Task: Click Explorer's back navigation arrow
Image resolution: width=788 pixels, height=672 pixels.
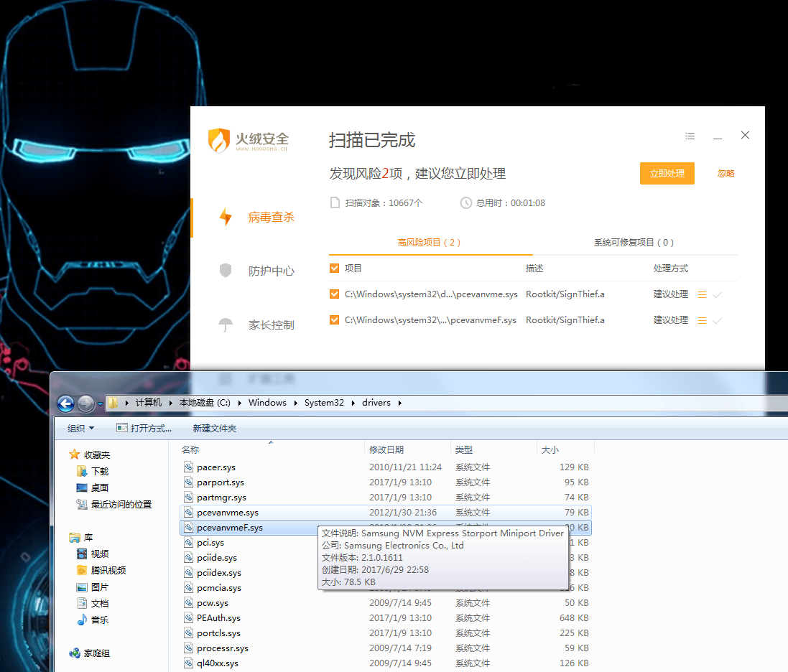Action: [65, 403]
